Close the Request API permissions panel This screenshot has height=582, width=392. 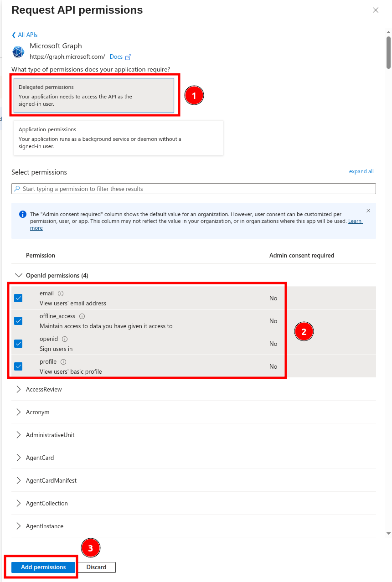click(x=376, y=10)
